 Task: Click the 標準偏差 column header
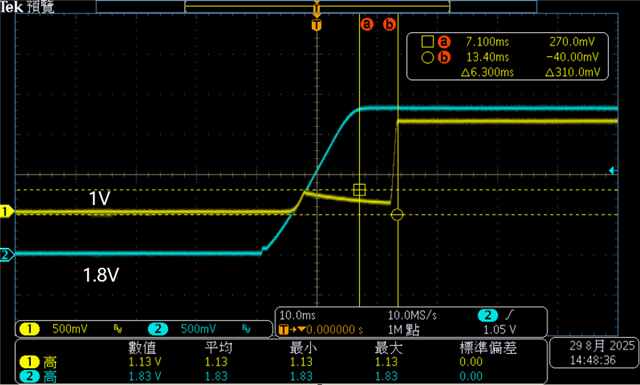(x=488, y=348)
